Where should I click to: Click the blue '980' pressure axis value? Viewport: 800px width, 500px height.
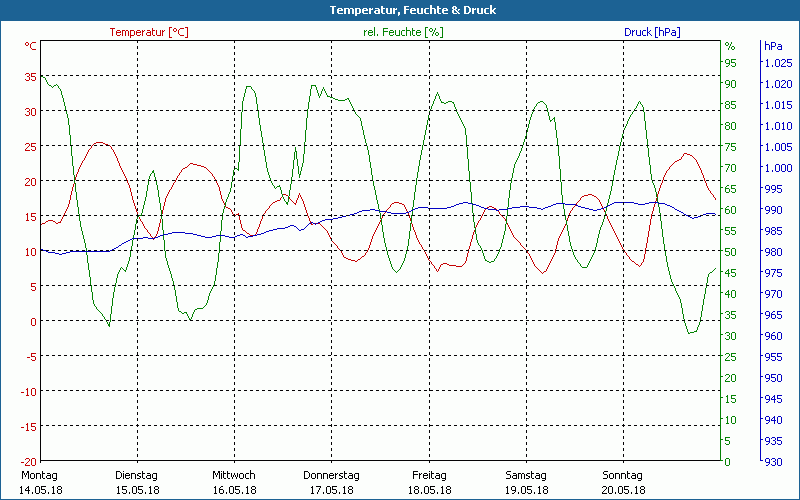tap(773, 252)
